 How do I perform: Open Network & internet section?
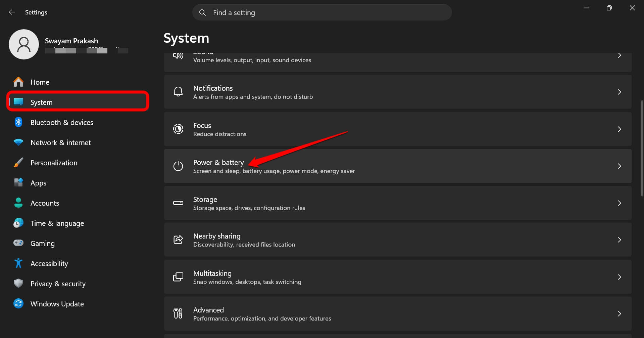78,142
